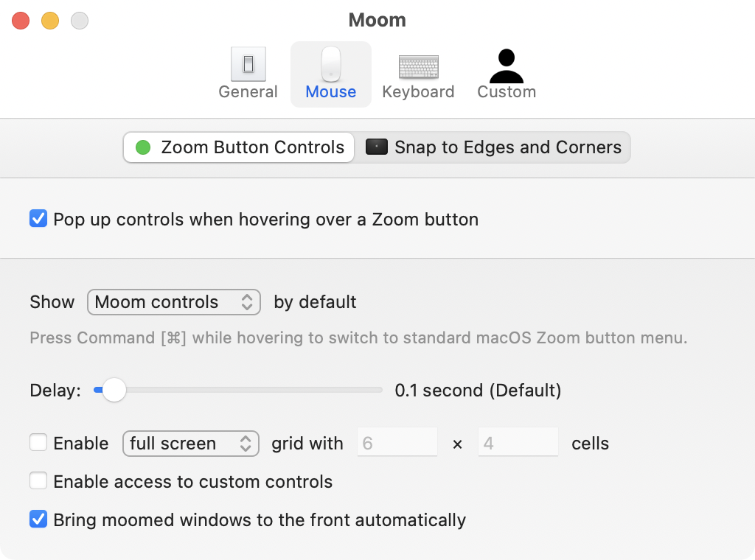This screenshot has width=755, height=560.
Task: Click the Delay slider knob
Action: tap(114, 390)
